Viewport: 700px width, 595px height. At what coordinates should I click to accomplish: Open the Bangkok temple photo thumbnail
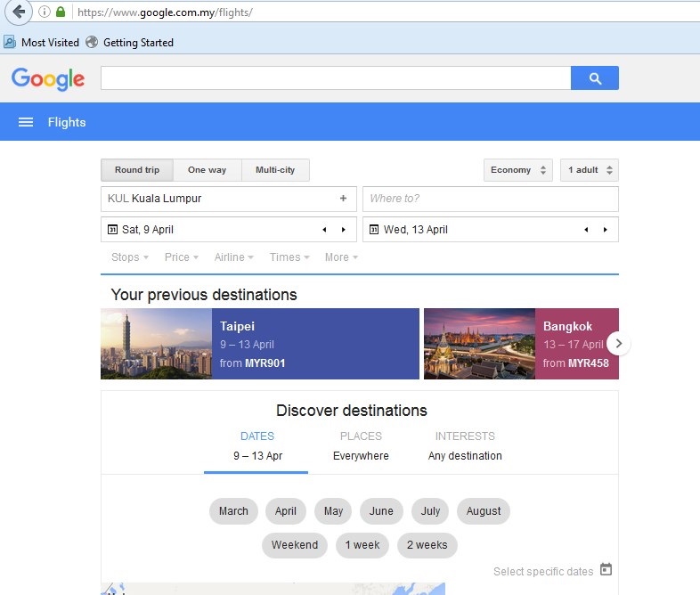click(x=479, y=344)
